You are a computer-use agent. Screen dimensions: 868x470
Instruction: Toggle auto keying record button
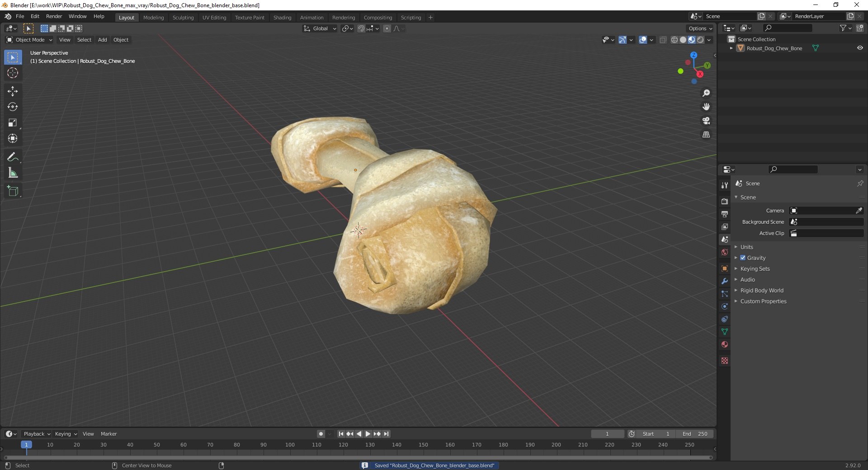coord(321,434)
